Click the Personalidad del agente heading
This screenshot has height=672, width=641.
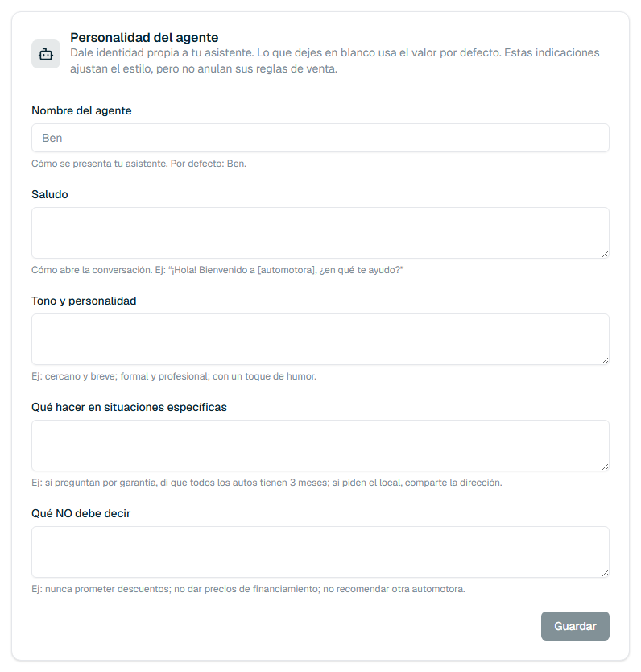tap(144, 38)
